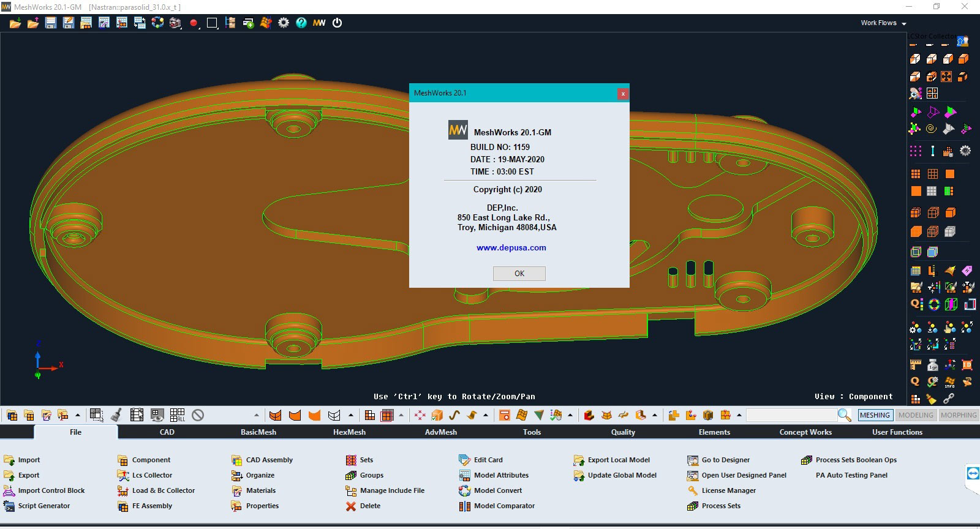Open the License Manager
This screenshot has width=980, height=529.
point(722,490)
